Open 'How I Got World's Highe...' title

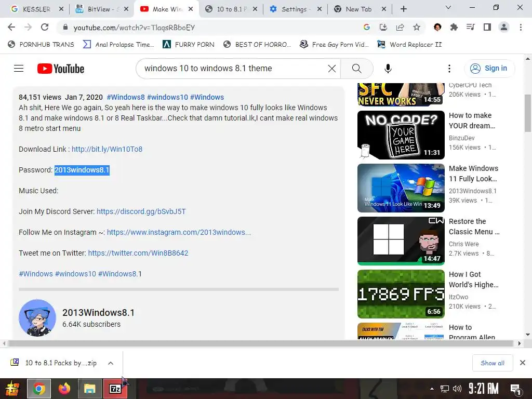pos(474,280)
